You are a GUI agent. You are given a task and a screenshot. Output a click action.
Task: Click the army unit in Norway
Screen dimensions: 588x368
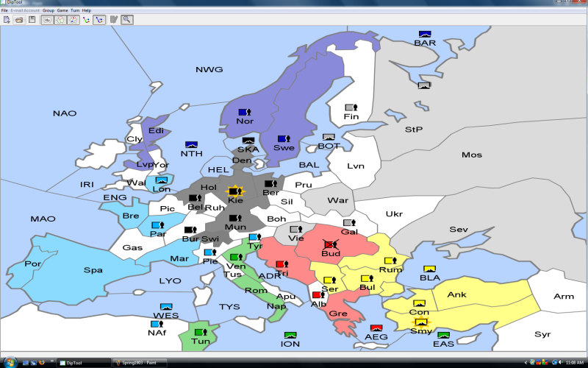coord(245,113)
